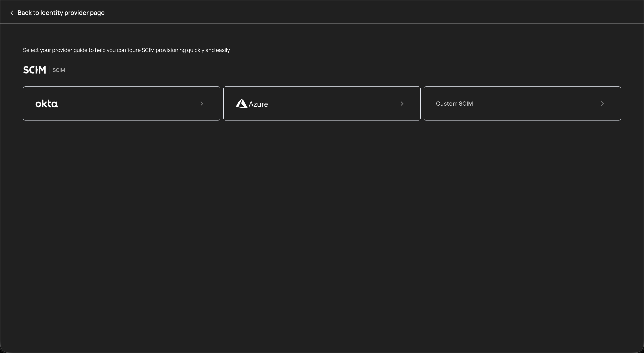Open the Okta provider guide card
644x353 pixels.
tap(122, 103)
